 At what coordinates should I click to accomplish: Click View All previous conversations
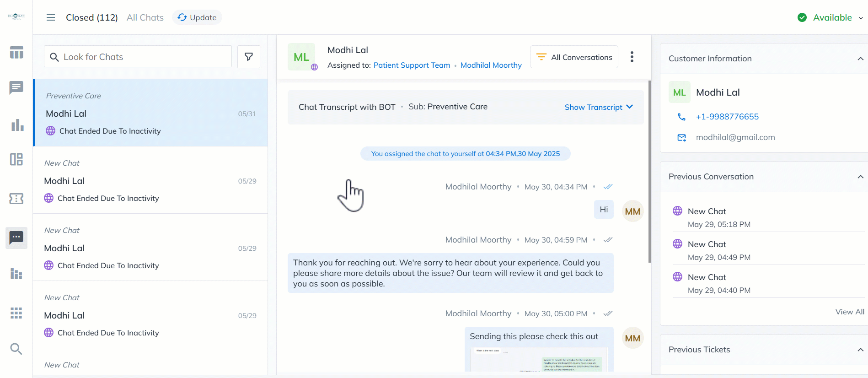850,312
